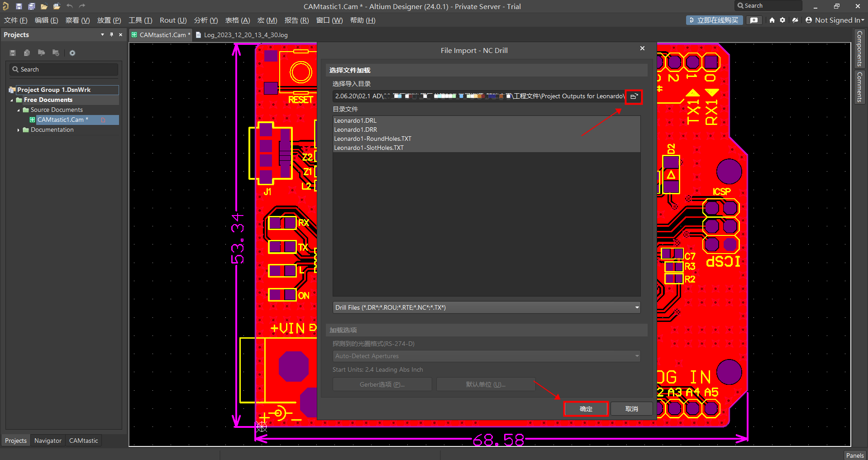Screen dimensions: 868x460
Task: Switch to the Log_2023_12_20_13_4_30.log tab
Action: (245, 35)
